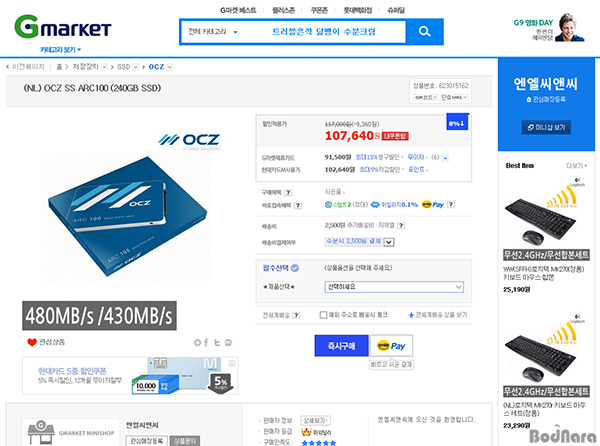
Task: Click the blue checkmark beside 필수선택
Action: tap(295, 268)
